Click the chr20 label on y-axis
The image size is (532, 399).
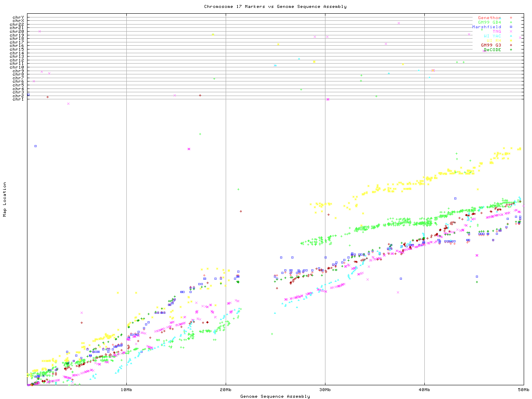point(17,32)
